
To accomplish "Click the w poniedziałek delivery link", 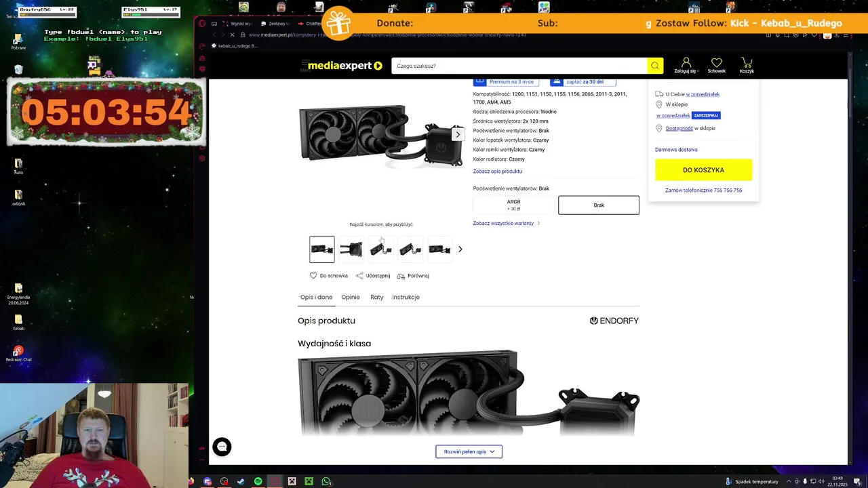I will click(x=703, y=94).
